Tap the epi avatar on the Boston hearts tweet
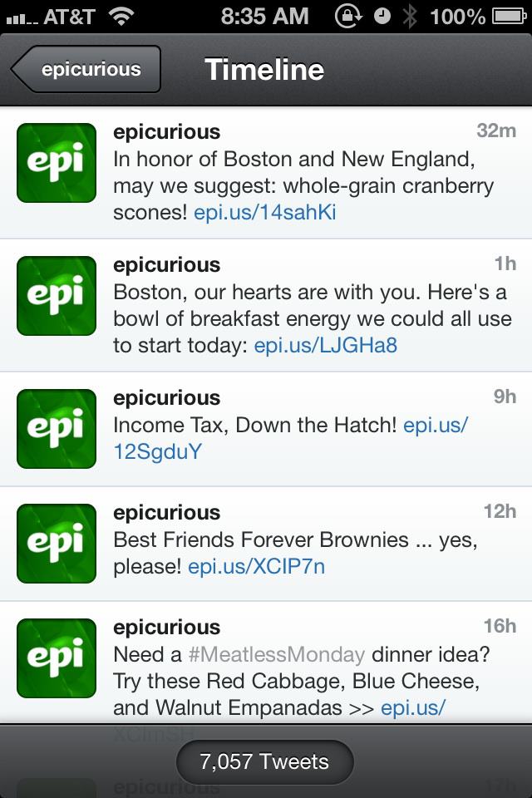 [57, 296]
